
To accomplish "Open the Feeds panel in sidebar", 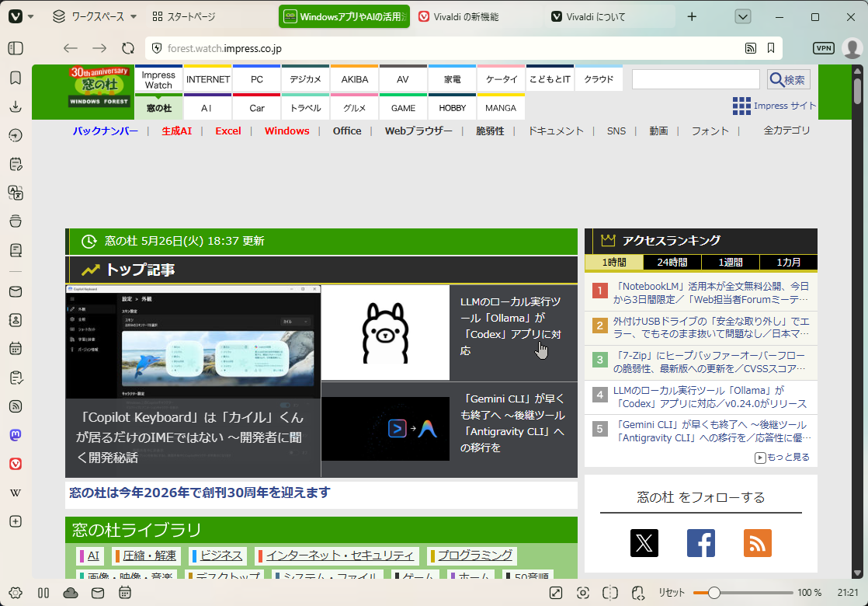I will [16, 406].
